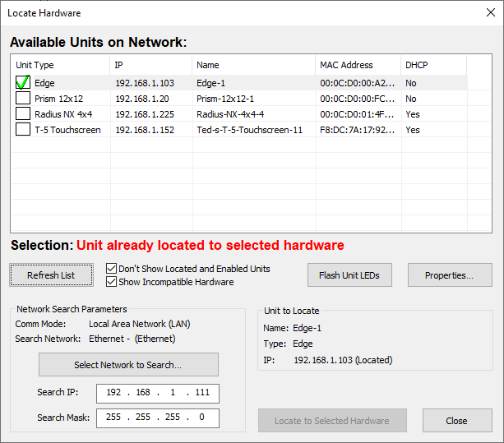Screen dimensions: 504x443
Task: Click 192.168.1.103 (Located) text
Action: 343,360
